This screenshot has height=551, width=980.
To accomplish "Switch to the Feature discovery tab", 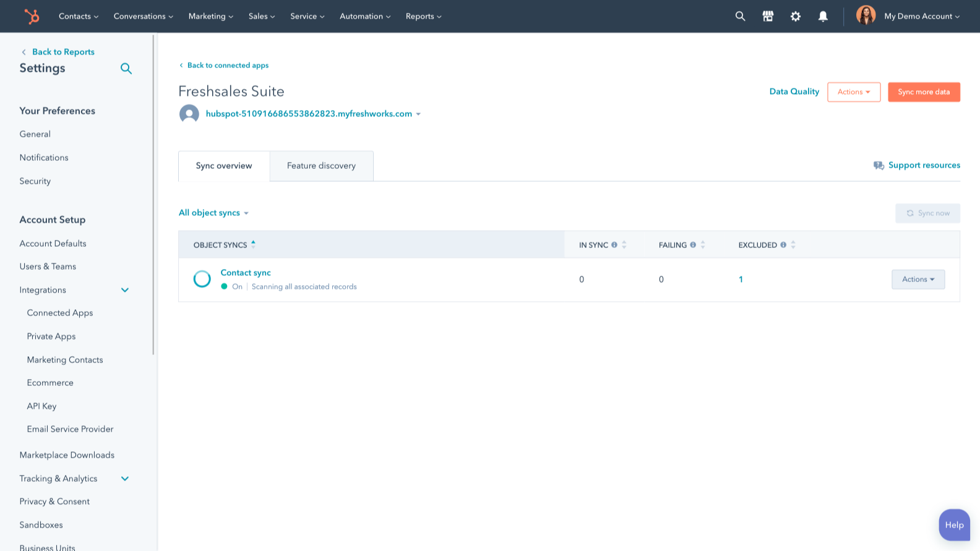I will (321, 166).
